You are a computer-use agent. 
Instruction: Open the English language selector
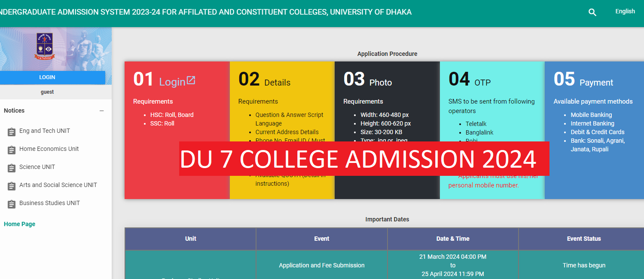click(x=625, y=11)
